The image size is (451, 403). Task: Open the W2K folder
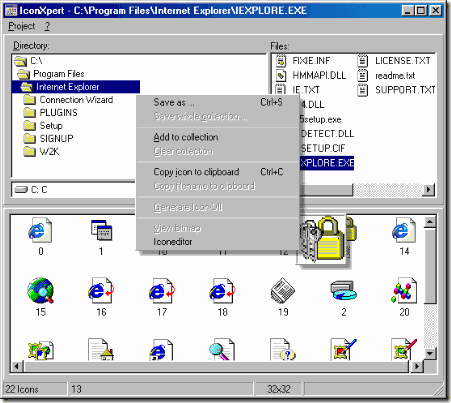[41, 152]
